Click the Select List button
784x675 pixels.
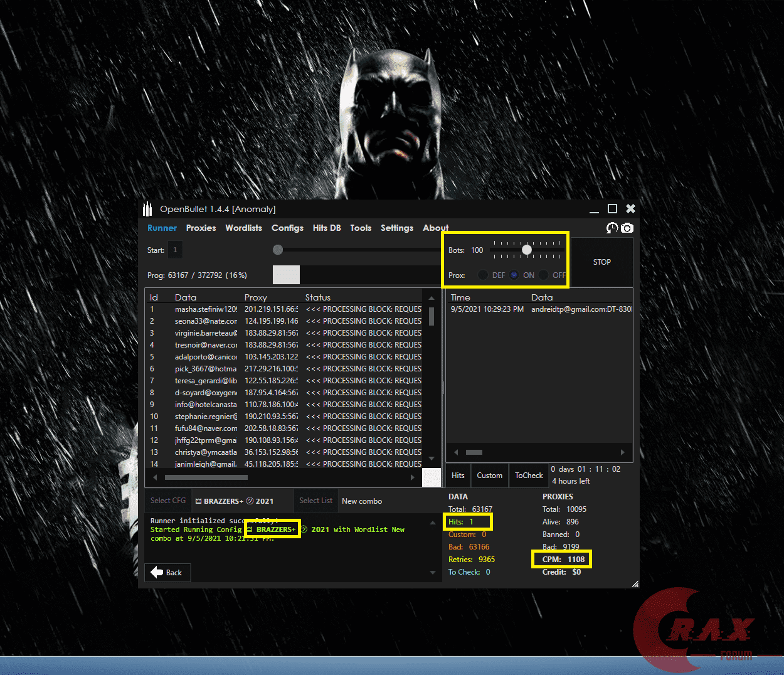(316, 501)
